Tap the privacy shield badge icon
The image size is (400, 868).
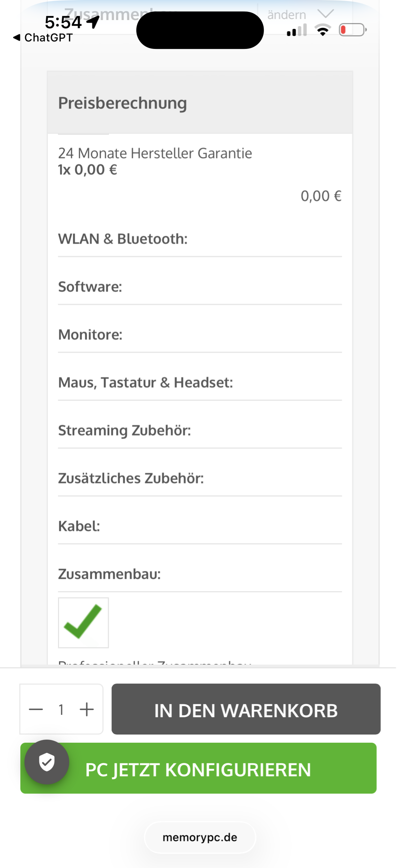(x=47, y=762)
